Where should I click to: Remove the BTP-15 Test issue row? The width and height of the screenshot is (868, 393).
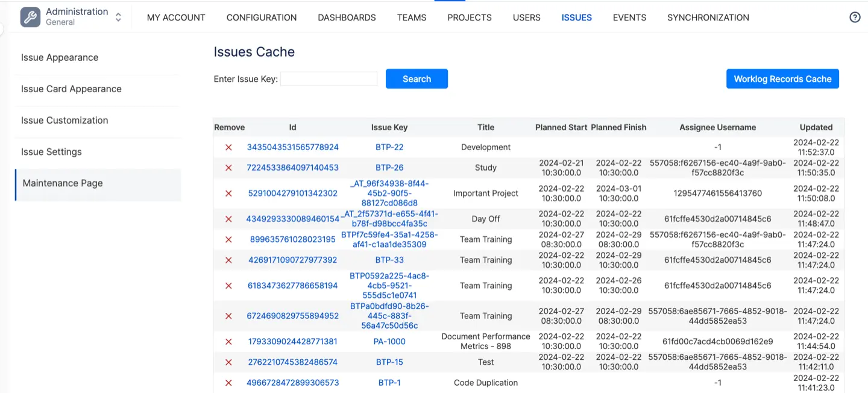click(x=228, y=362)
